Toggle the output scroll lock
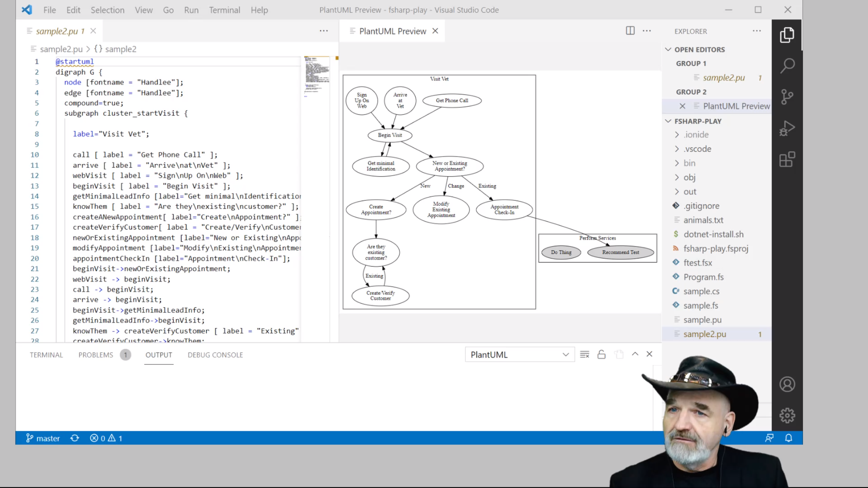 [602, 354]
